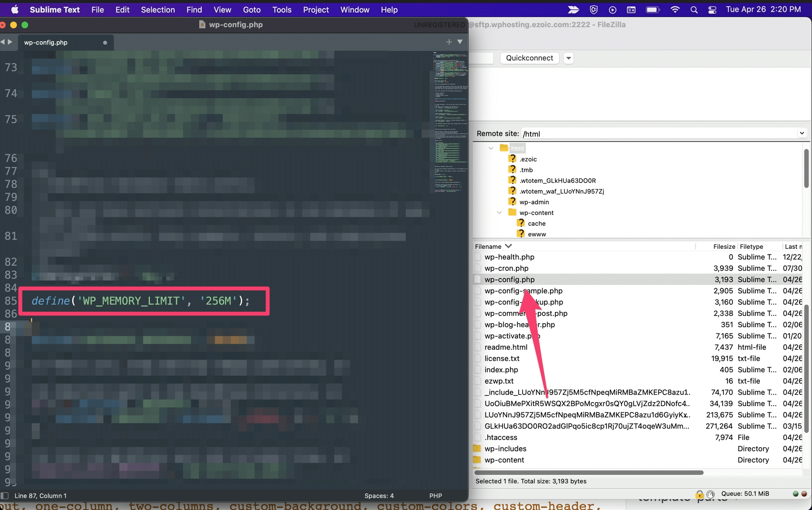Click the PHP syntax selector

tap(435, 496)
